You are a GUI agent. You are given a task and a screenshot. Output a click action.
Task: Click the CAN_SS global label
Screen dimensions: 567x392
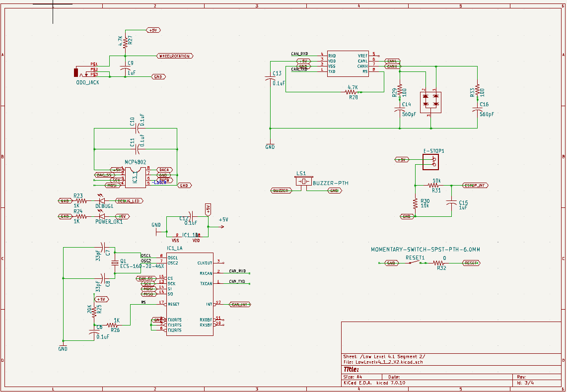coord(146,278)
